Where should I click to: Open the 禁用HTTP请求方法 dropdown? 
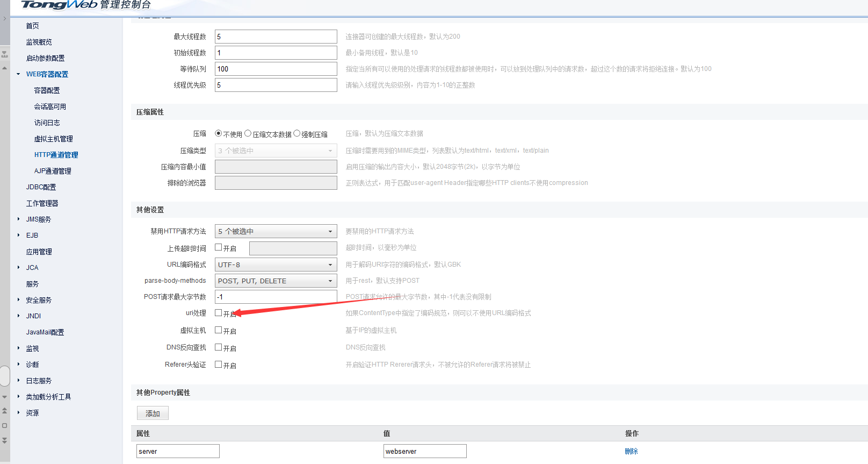(276, 231)
